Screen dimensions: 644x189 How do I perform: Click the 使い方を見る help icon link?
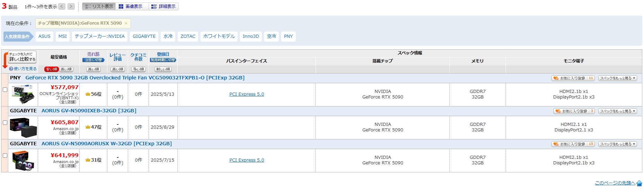(x=11, y=69)
